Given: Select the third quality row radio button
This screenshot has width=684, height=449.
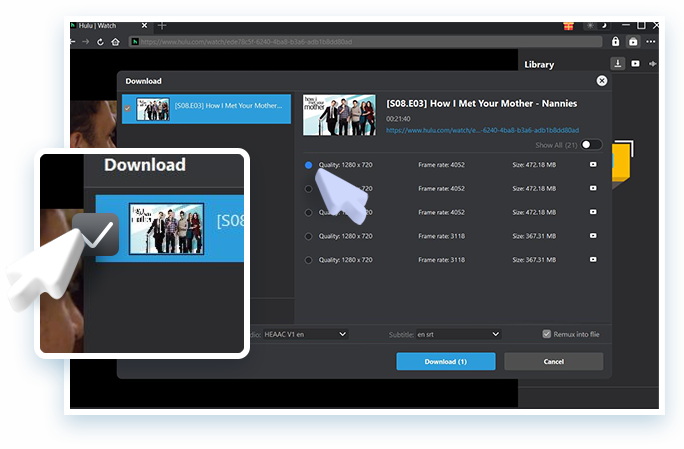Looking at the screenshot, I should point(308,213).
